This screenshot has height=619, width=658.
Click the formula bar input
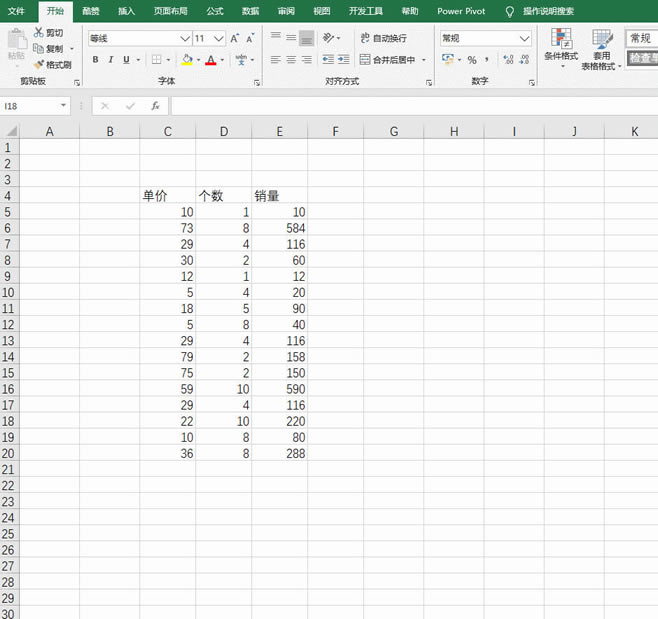pyautogui.click(x=415, y=106)
